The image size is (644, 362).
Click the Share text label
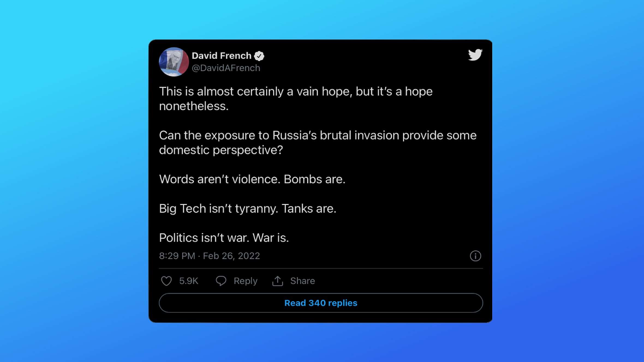pyautogui.click(x=302, y=281)
